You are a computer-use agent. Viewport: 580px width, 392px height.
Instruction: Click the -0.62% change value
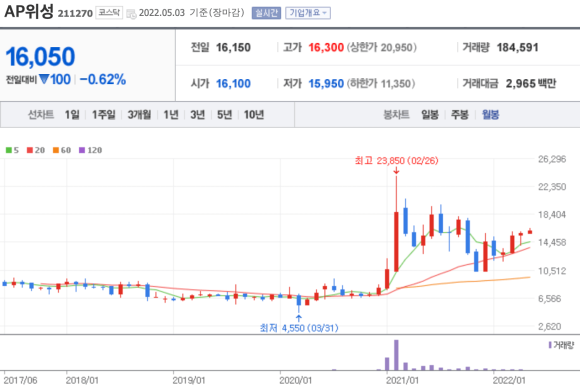(103, 80)
